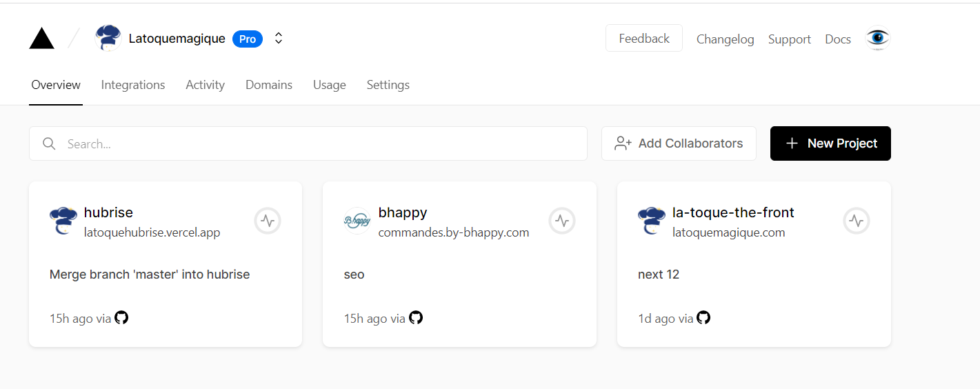Click the GitHub icon on la-toque-the-front card

[703, 318]
